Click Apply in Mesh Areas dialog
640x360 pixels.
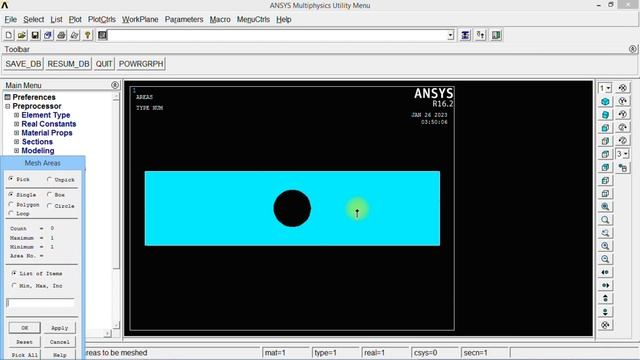click(x=60, y=328)
